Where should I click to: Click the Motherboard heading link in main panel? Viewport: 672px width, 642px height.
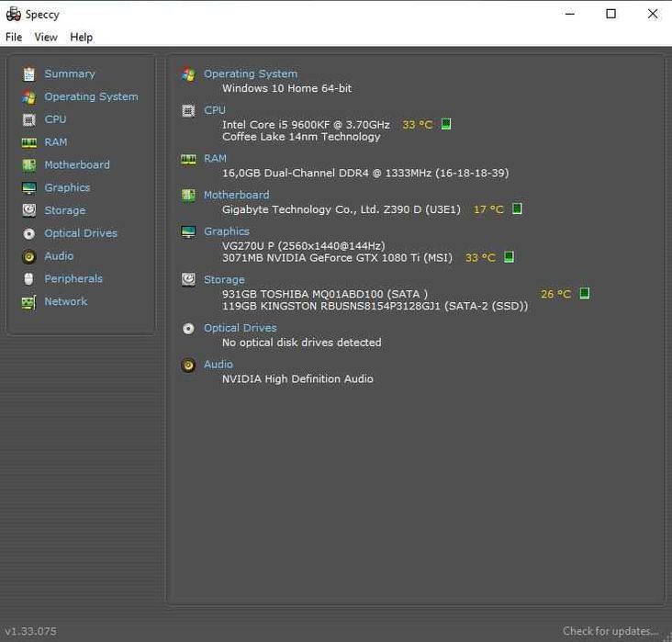(x=237, y=195)
